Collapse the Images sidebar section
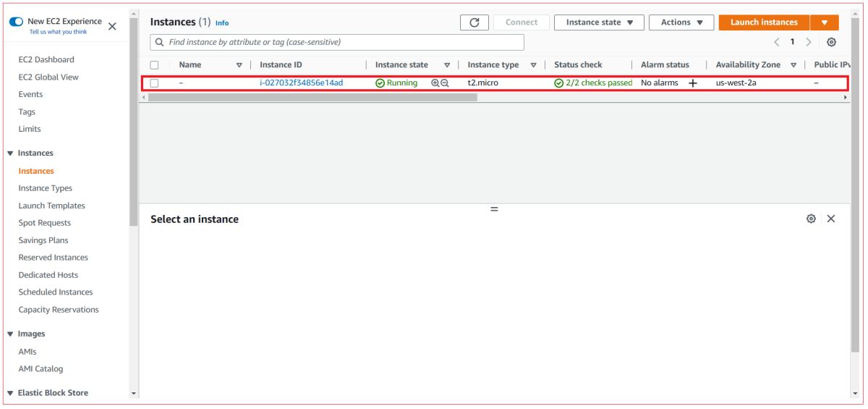This screenshot has width=868, height=409. click(10, 334)
